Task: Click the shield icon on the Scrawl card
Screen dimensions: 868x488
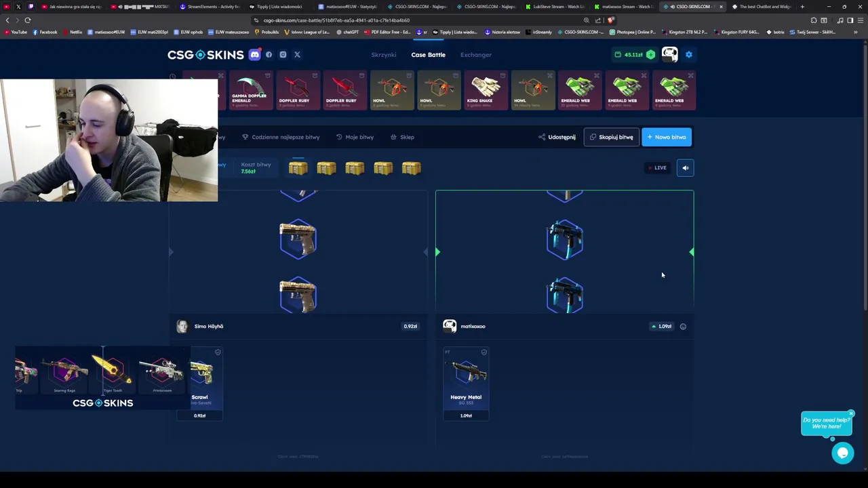Action: [218, 352]
